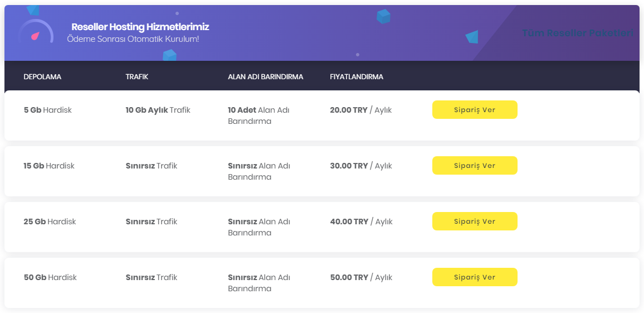Click the 15 Gb Hardisk storage cell
644x313 pixels.
pos(49,166)
